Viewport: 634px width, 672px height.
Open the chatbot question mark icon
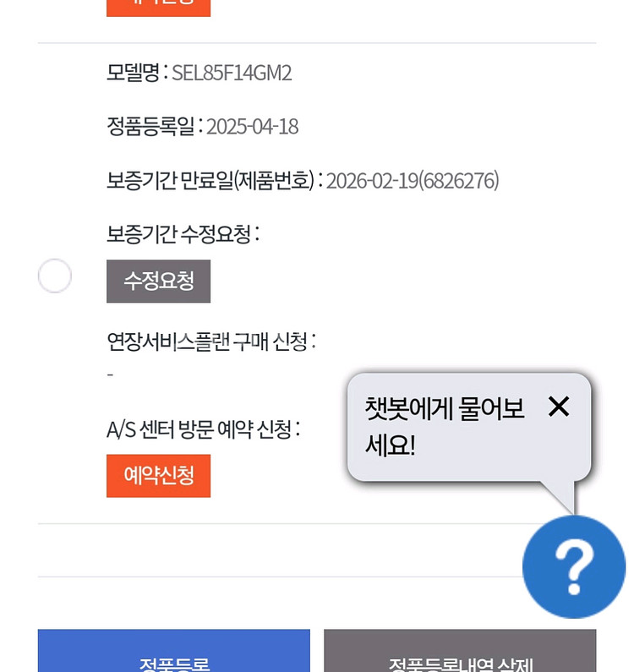573,566
